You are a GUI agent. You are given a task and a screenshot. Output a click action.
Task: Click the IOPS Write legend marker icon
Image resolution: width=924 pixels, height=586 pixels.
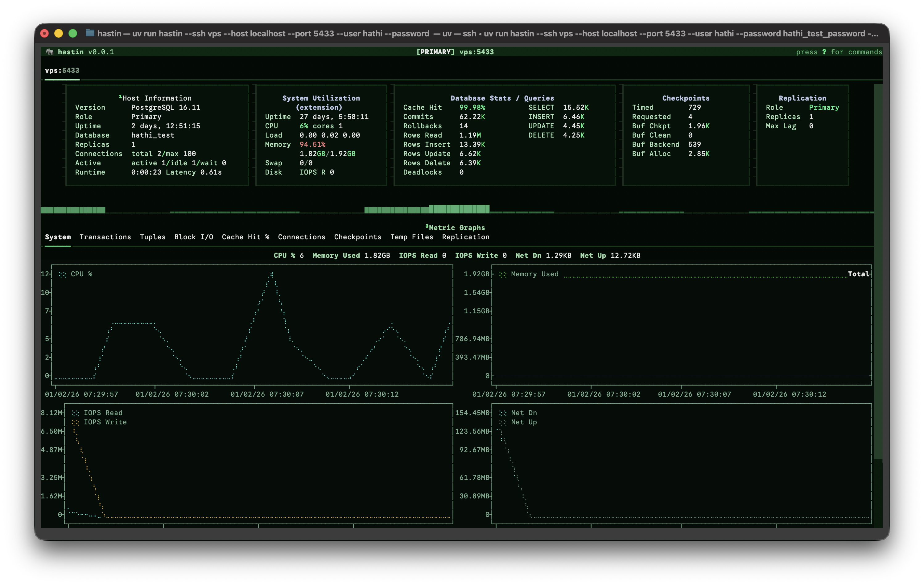75,422
